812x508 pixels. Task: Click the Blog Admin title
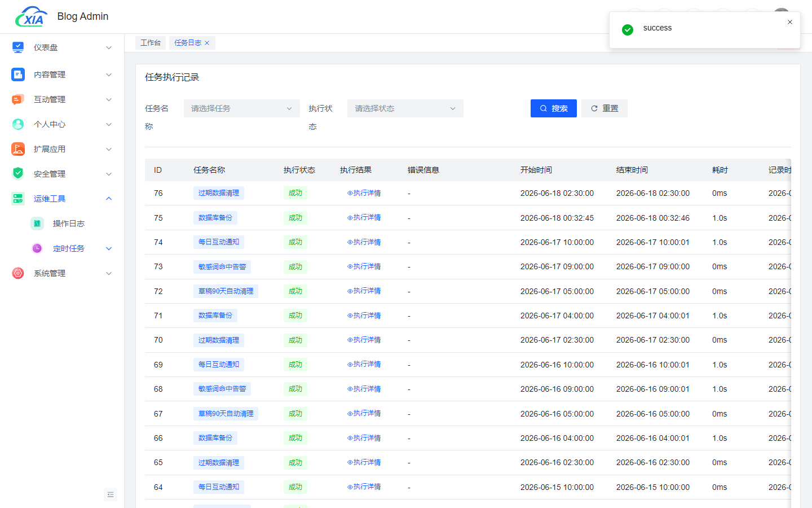point(83,16)
